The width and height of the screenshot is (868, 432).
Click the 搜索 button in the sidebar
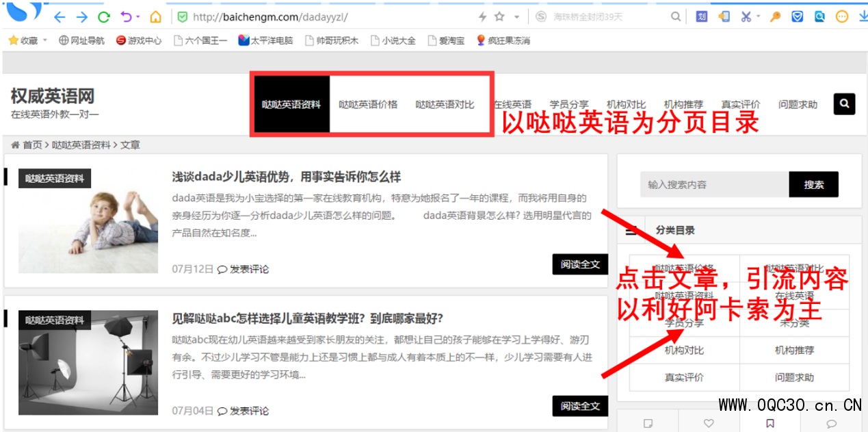pos(813,185)
